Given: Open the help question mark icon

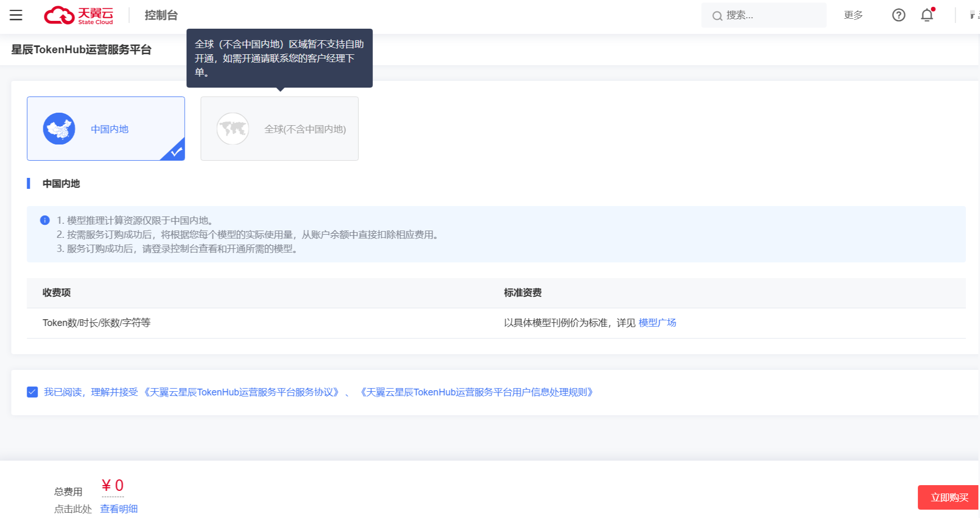Looking at the screenshot, I should pyautogui.click(x=899, y=15).
